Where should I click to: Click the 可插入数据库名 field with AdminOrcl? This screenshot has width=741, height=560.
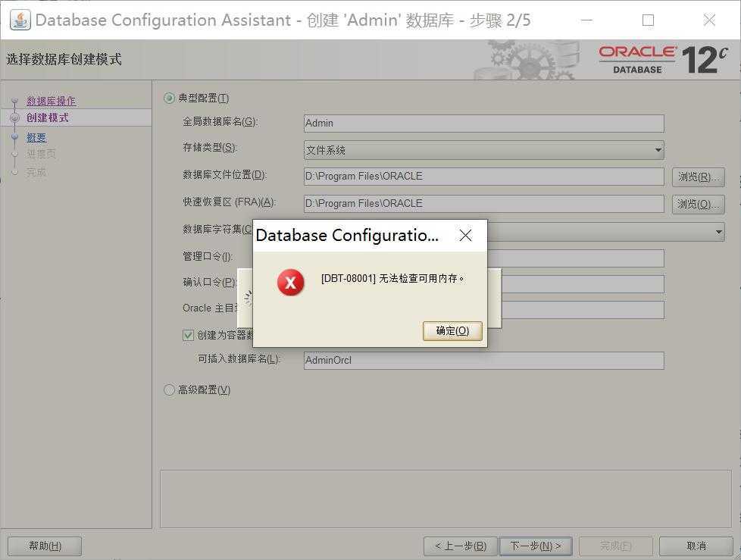point(484,360)
